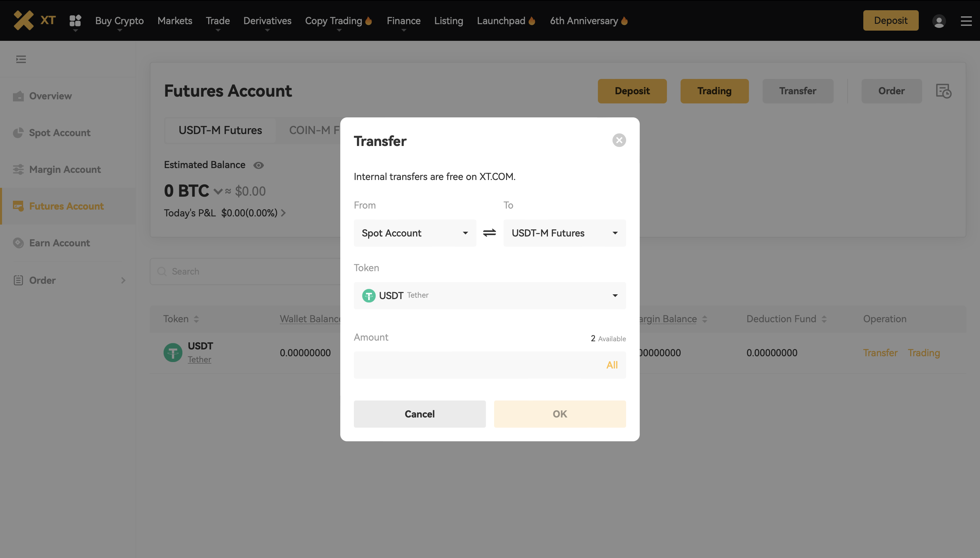
Task: Click the XT logo
Action: [34, 20]
